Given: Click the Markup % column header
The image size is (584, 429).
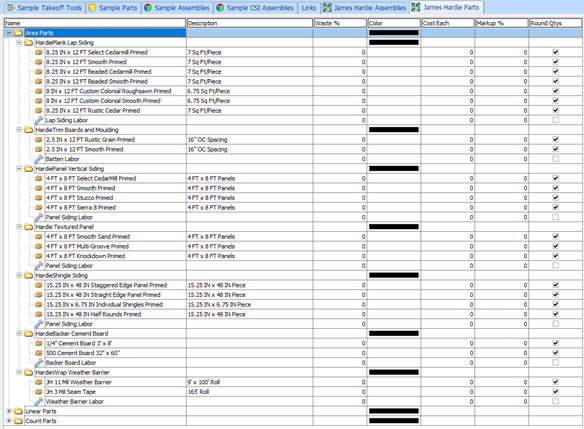Looking at the screenshot, I should pos(502,23).
